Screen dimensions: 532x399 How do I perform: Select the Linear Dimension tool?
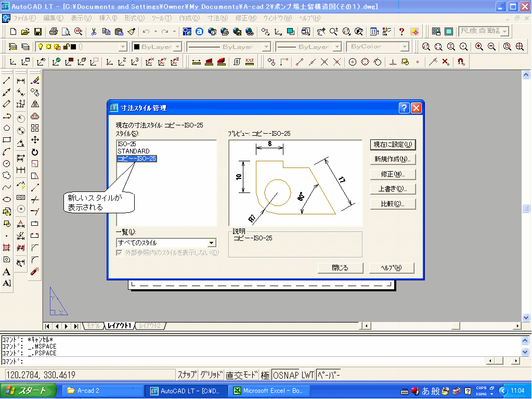21,81
